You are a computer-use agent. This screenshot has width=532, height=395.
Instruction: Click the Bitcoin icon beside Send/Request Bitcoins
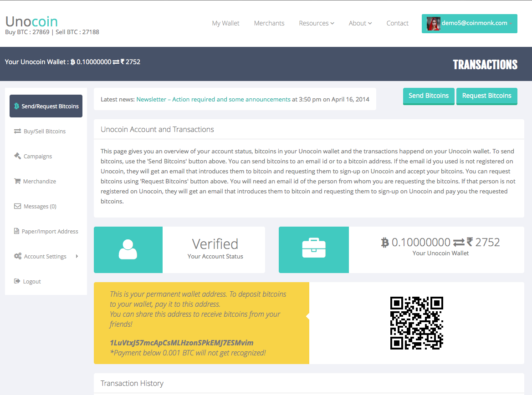tap(17, 106)
